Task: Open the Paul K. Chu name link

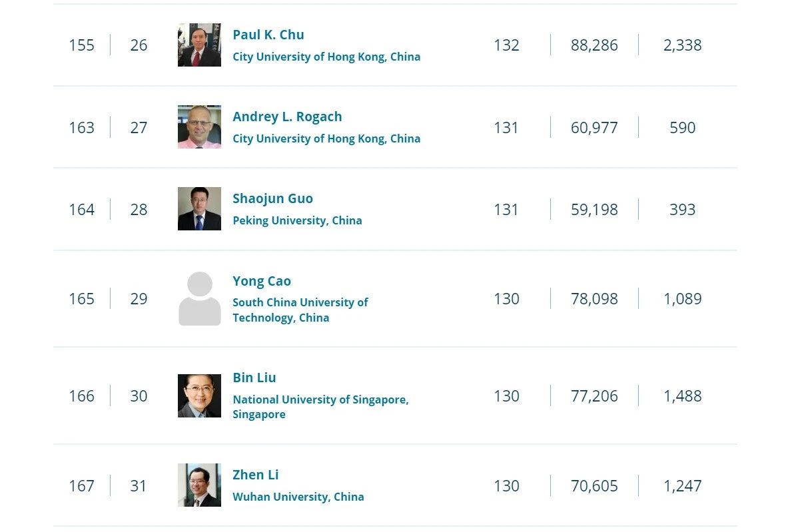Action: coord(268,35)
